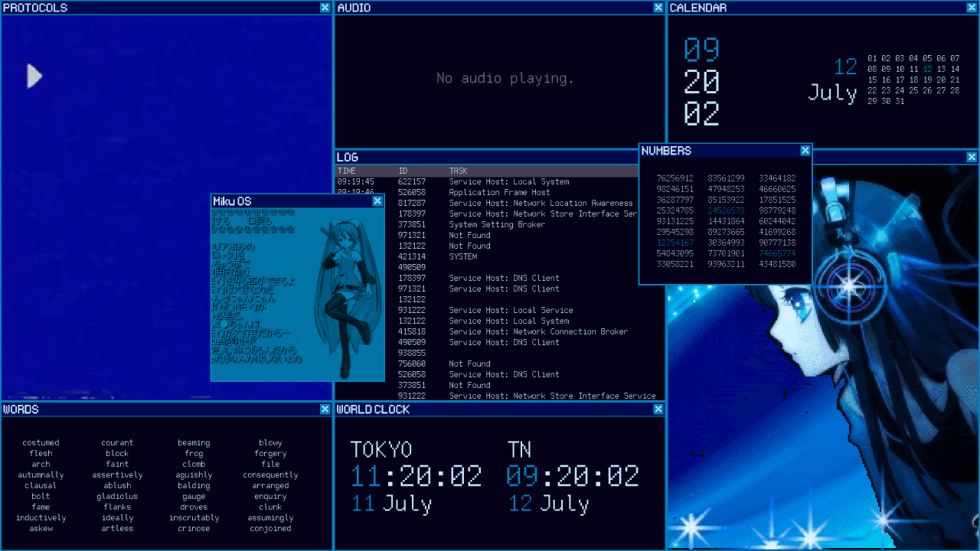The image size is (980, 551).
Task: Select day 28 in the calendar grid
Action: tap(955, 90)
